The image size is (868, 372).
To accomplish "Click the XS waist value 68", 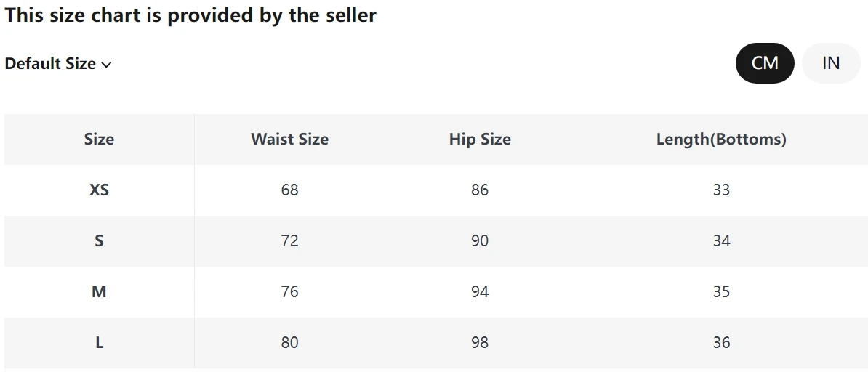I will click(x=289, y=190).
